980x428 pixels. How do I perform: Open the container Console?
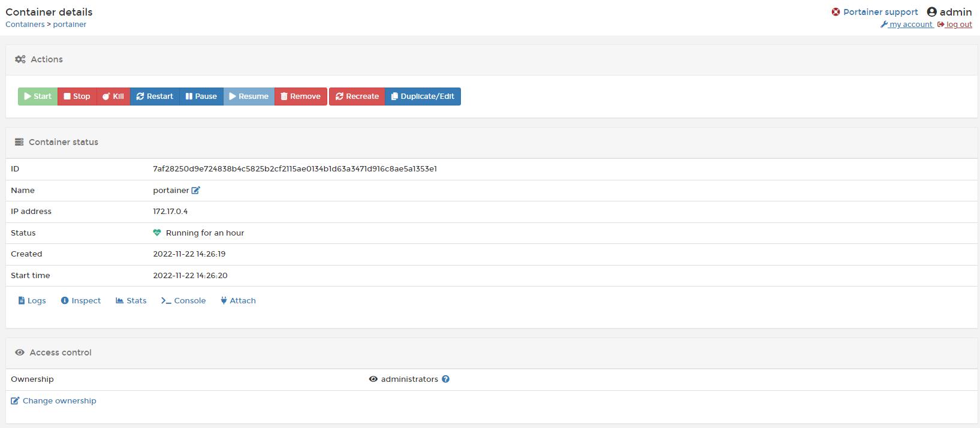(183, 301)
